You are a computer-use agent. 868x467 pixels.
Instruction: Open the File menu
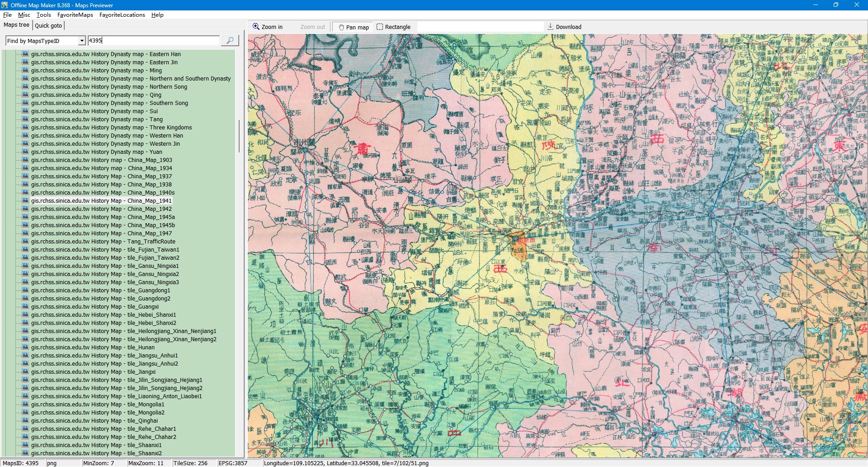click(x=7, y=15)
